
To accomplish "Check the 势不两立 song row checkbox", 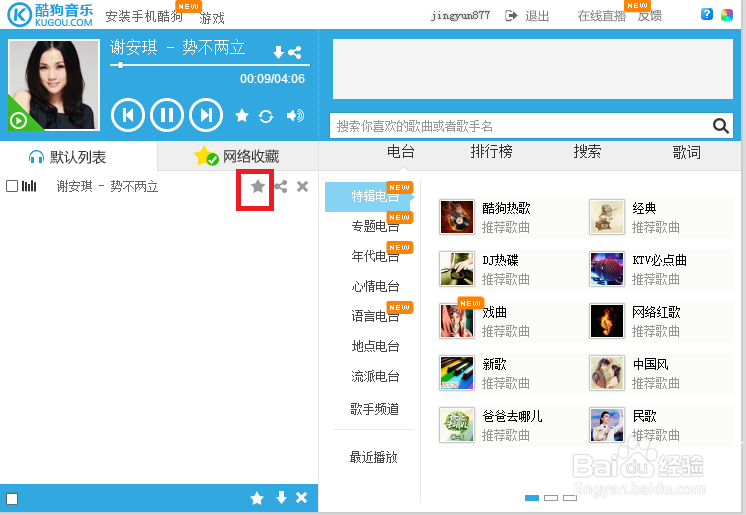I will (x=12, y=186).
